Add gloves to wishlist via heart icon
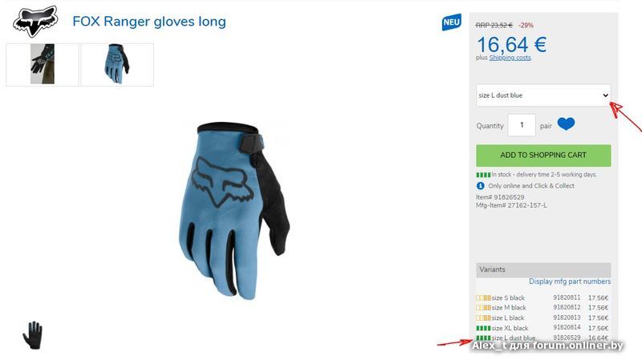The width and height of the screenshot is (642, 364). [566, 124]
